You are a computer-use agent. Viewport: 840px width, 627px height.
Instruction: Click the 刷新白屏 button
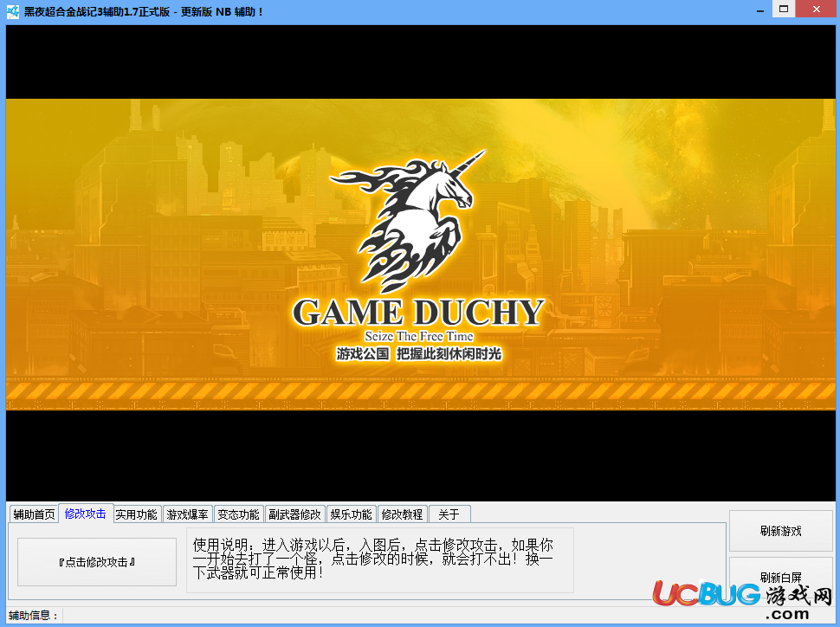point(780,577)
